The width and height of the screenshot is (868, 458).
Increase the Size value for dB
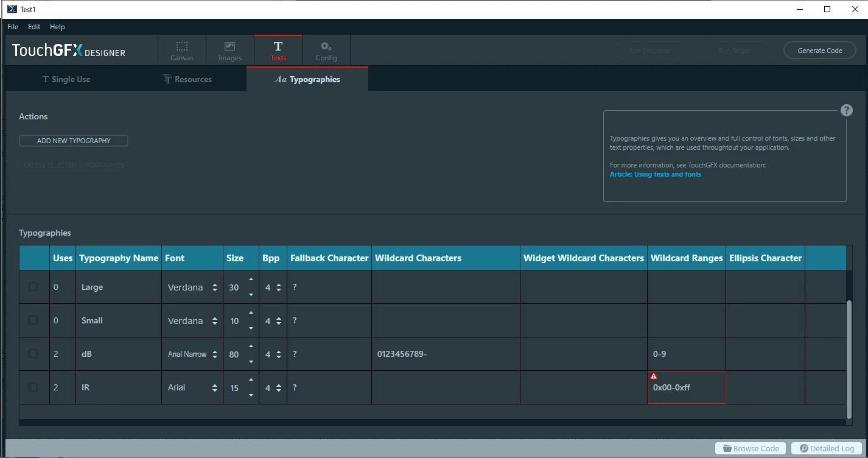[251, 347]
